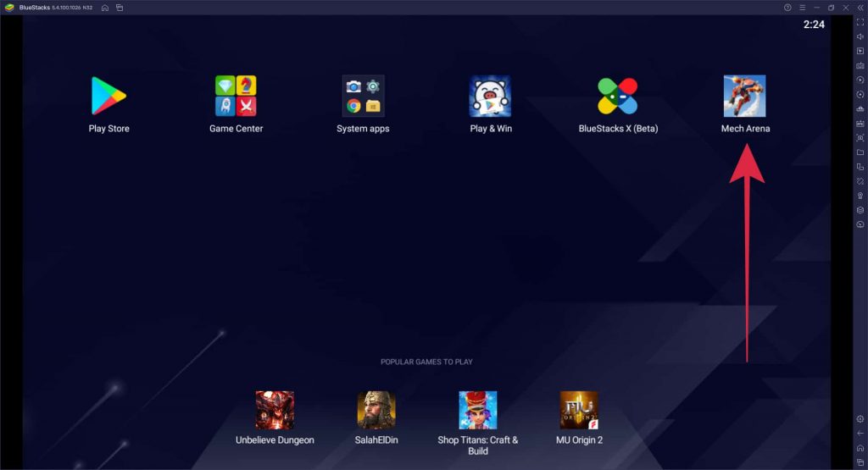
Task: Open Unbelieve Dungeon from popular games
Action: tap(275, 410)
